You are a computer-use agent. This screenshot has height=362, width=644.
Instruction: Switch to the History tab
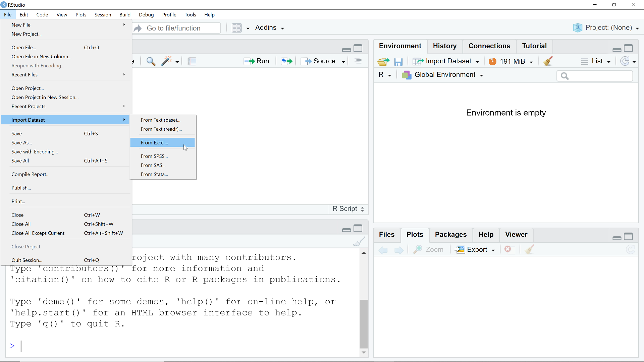444,46
